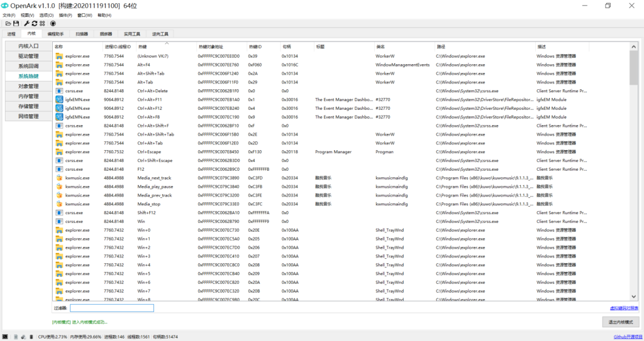The height and width of the screenshot is (341, 644).
Task: Click the console icon in status bar
Action: (5, 337)
